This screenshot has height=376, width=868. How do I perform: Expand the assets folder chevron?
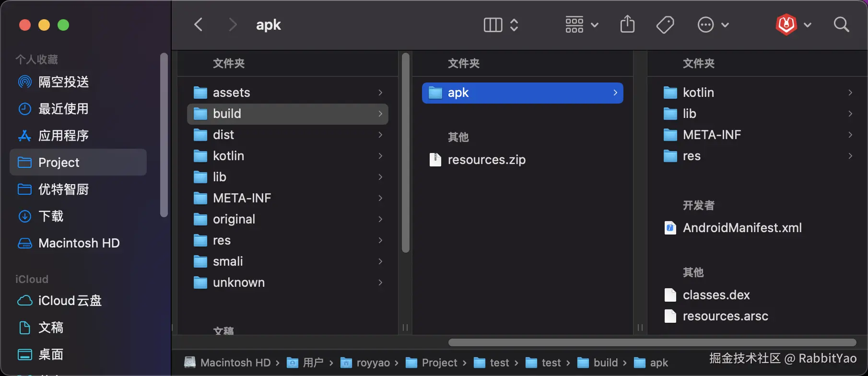tap(380, 93)
